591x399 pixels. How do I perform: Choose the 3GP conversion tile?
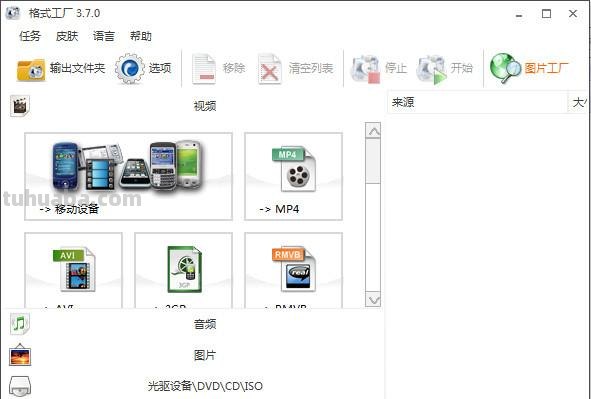coord(184,271)
